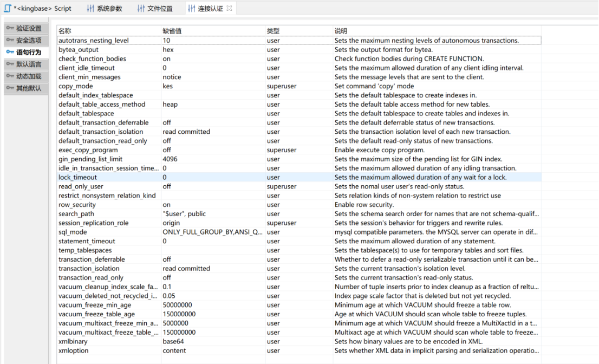Click the sliders icon on 系统参数 tab

pos(90,9)
